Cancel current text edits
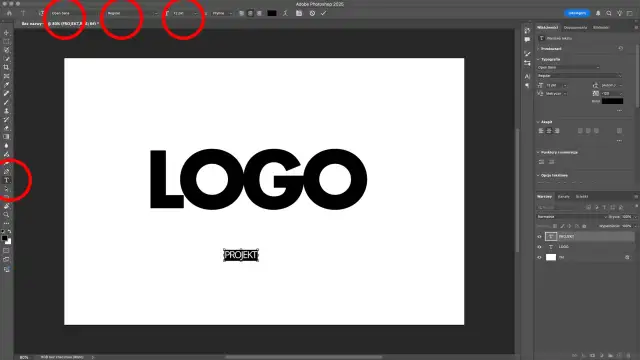Screen dimensions: 640x360 coord(312,13)
